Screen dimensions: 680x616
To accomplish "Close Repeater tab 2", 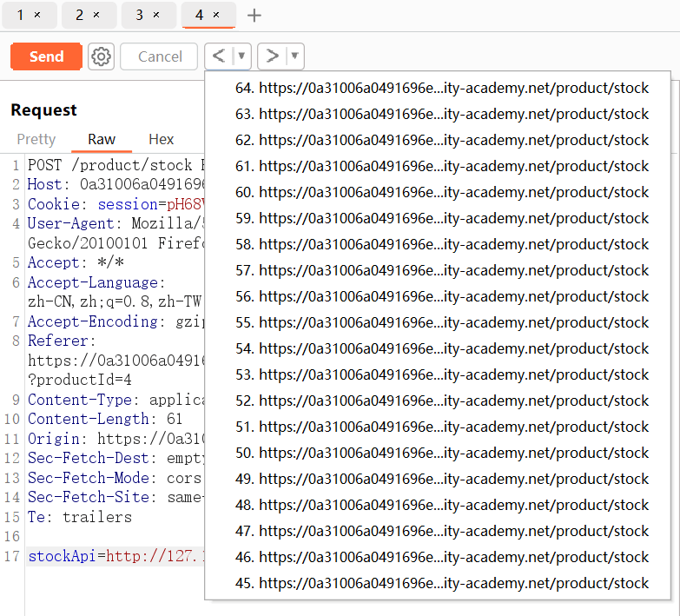I will (x=96, y=15).
